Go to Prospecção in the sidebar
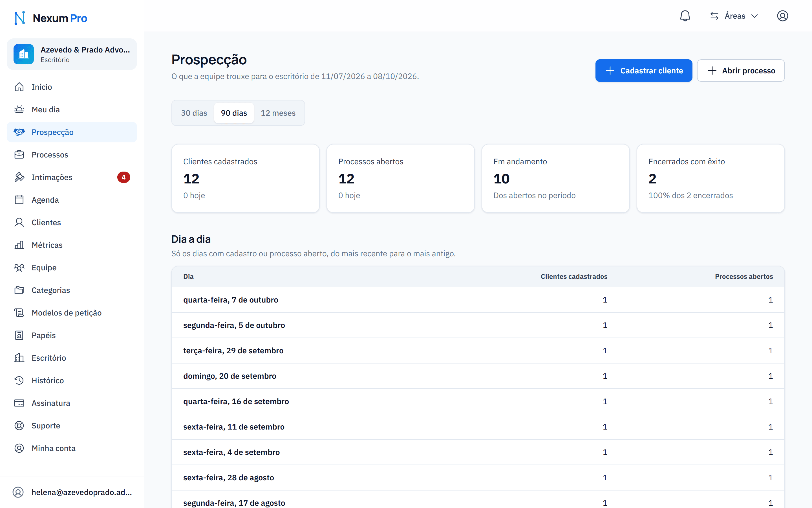The height and width of the screenshot is (508, 812). coord(72,132)
